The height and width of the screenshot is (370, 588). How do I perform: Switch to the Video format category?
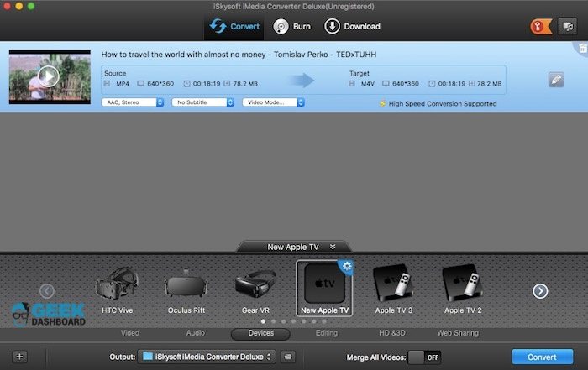pos(129,333)
